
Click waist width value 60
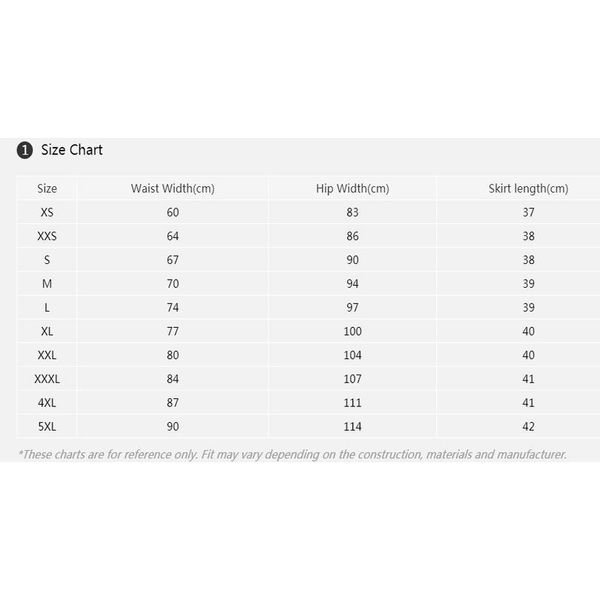(x=173, y=212)
